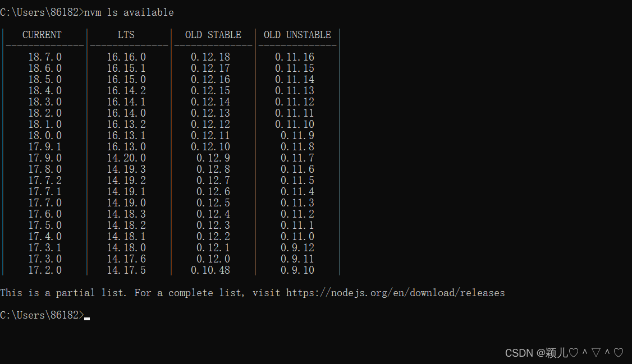Select LTS version 14.19.0

[x=126, y=203]
